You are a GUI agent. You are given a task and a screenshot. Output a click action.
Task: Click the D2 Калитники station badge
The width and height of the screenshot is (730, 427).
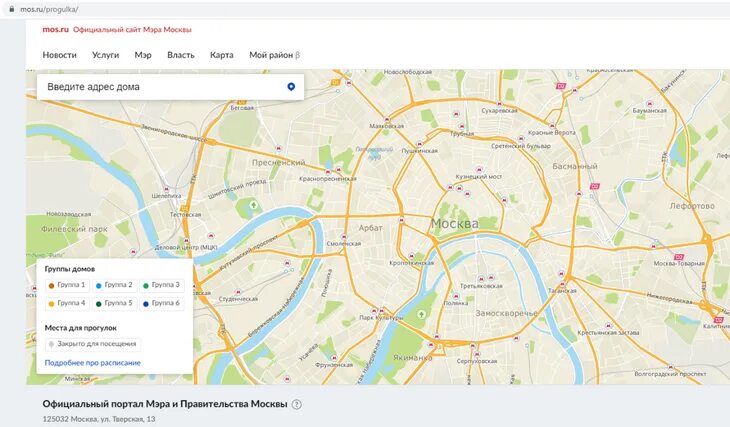[x=719, y=320]
